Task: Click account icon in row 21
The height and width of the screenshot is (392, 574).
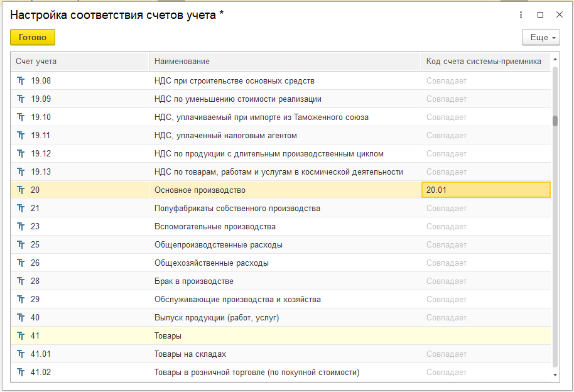Action: [21, 209]
